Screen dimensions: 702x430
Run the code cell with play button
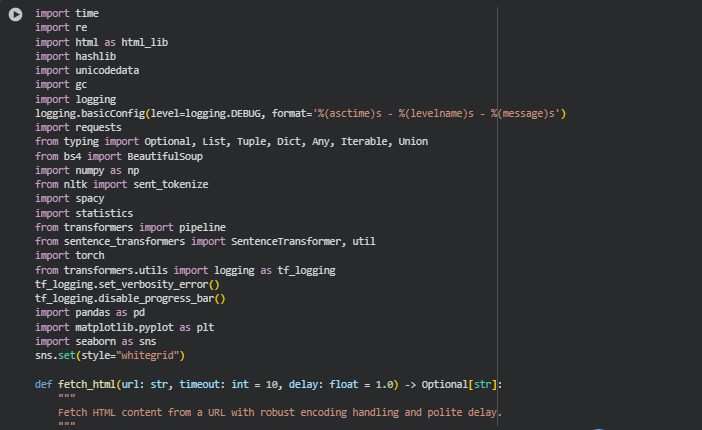coord(15,15)
